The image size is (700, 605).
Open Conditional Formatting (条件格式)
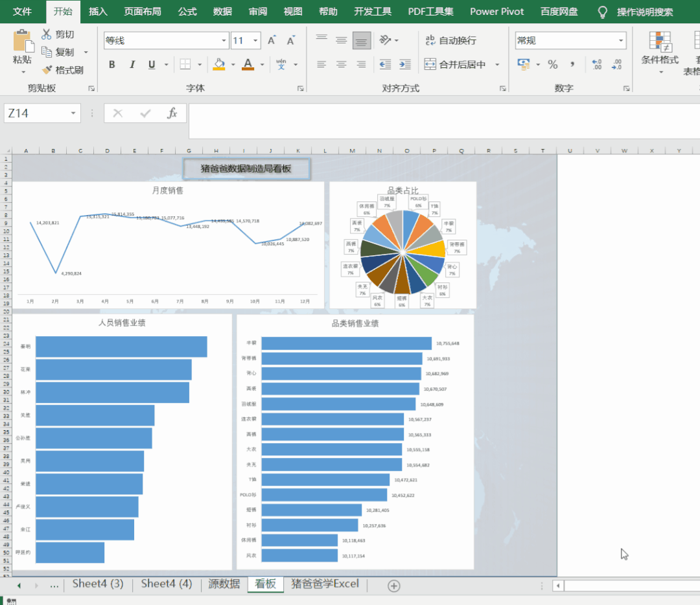(660, 52)
